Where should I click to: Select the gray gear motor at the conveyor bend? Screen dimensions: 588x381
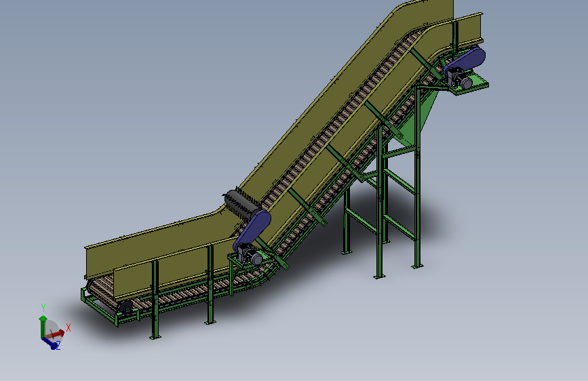tap(250, 256)
